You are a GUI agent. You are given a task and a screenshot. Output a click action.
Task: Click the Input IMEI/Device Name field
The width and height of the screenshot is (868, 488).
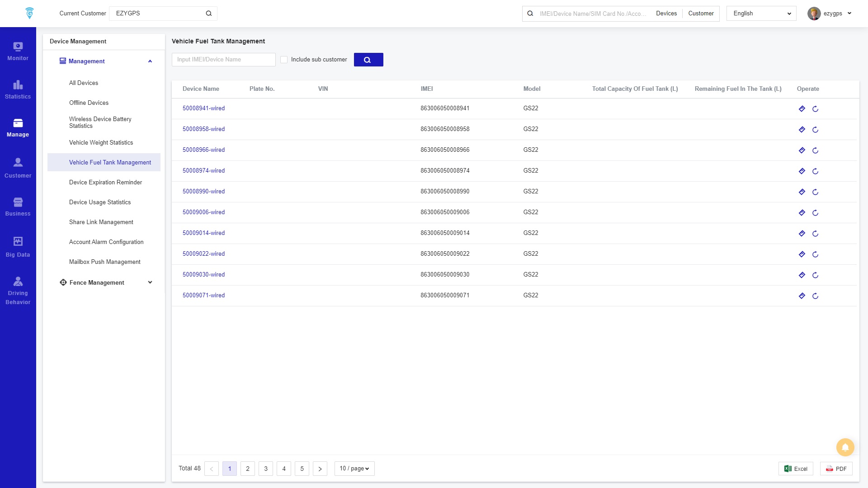coord(223,60)
